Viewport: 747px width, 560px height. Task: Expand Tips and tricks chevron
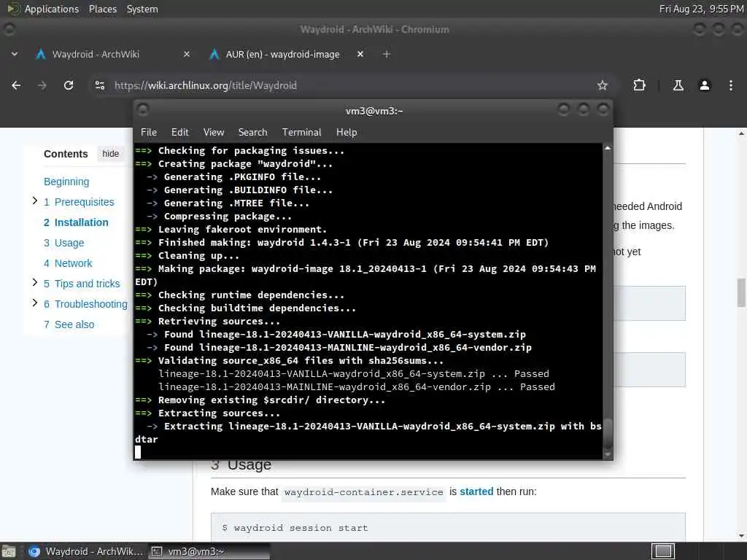point(34,282)
